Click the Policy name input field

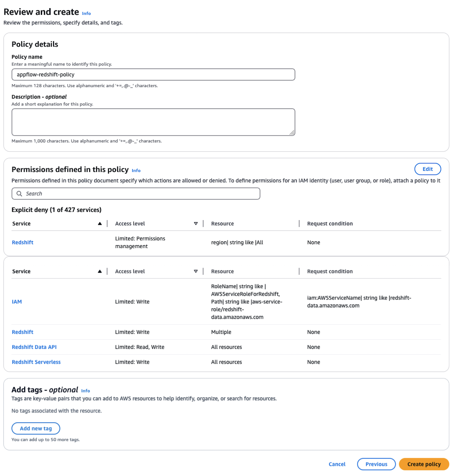pos(153,74)
